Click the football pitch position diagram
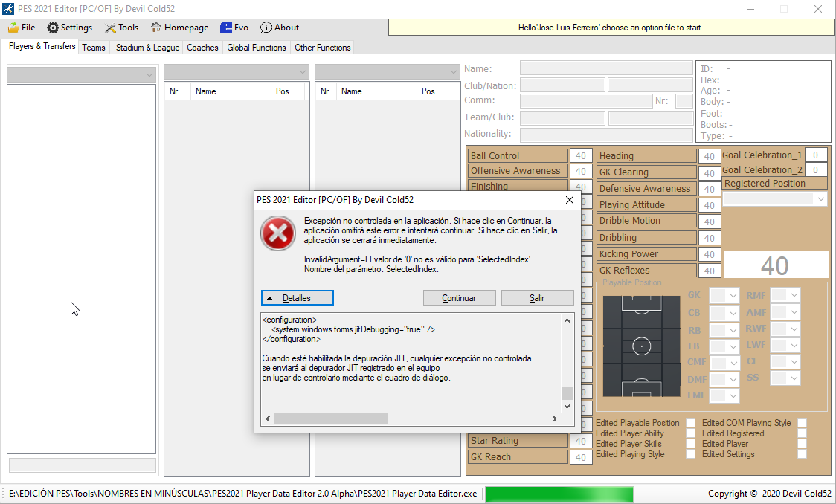This screenshot has width=836, height=504. 641,346
